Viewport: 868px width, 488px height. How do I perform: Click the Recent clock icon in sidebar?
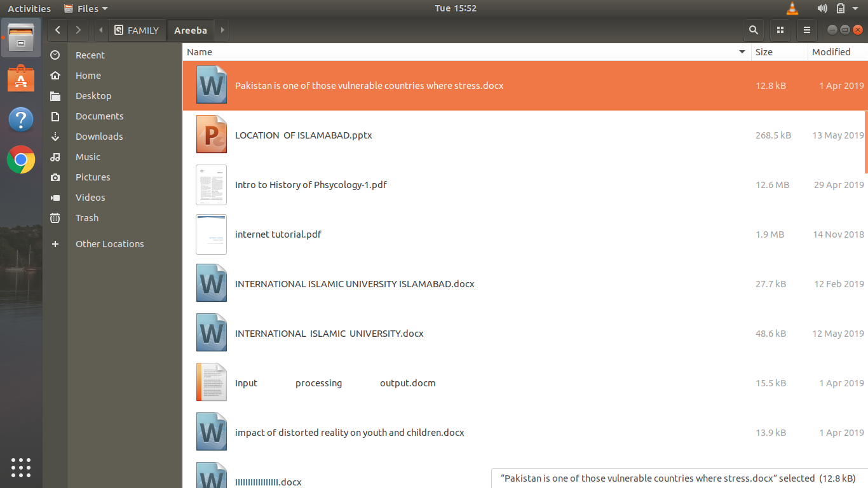(x=55, y=55)
